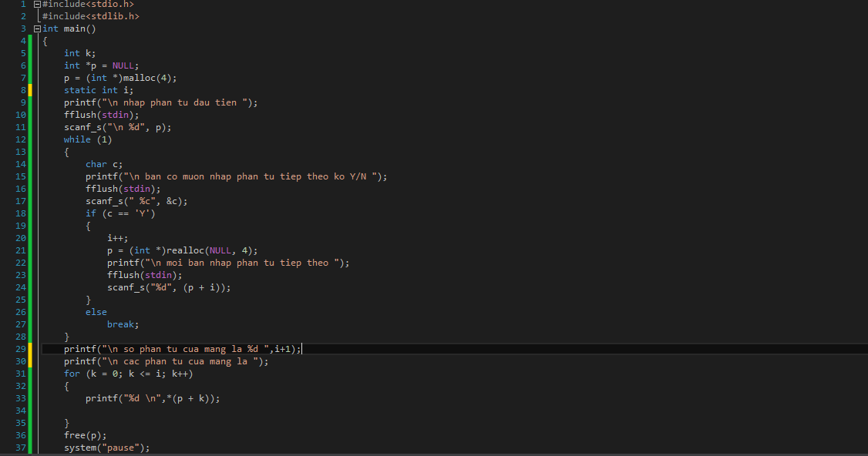Click the 'if (c == 'Y')' condition
Screen dimensions: 868x456
click(120, 213)
